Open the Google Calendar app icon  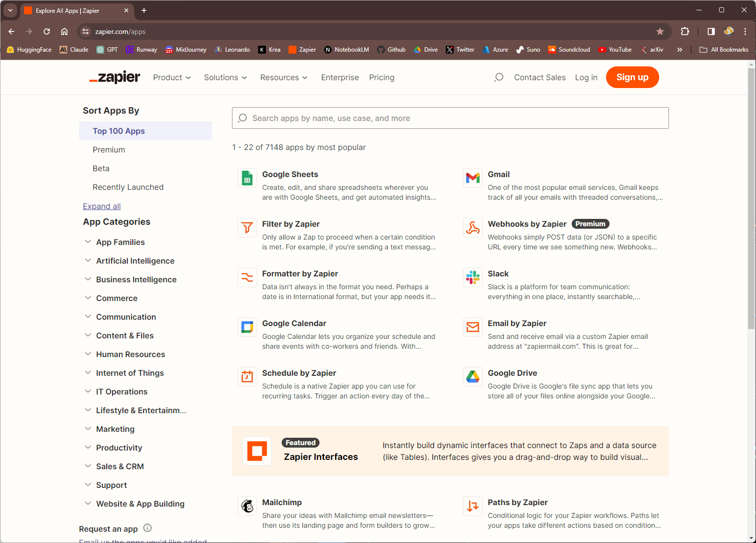pyautogui.click(x=247, y=327)
